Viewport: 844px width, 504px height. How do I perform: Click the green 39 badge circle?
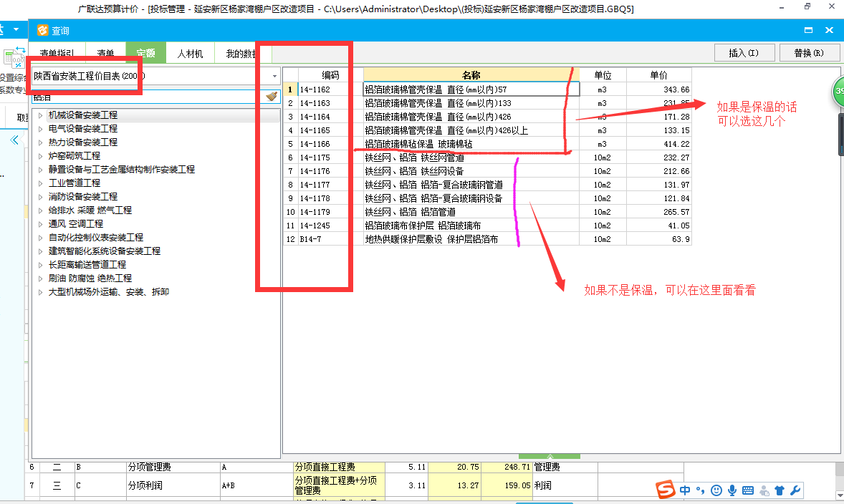(838, 92)
